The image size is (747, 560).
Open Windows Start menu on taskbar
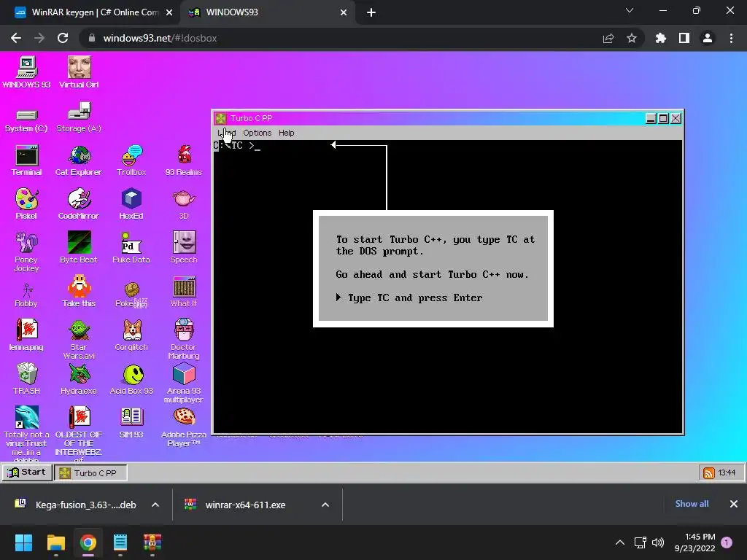click(x=23, y=542)
